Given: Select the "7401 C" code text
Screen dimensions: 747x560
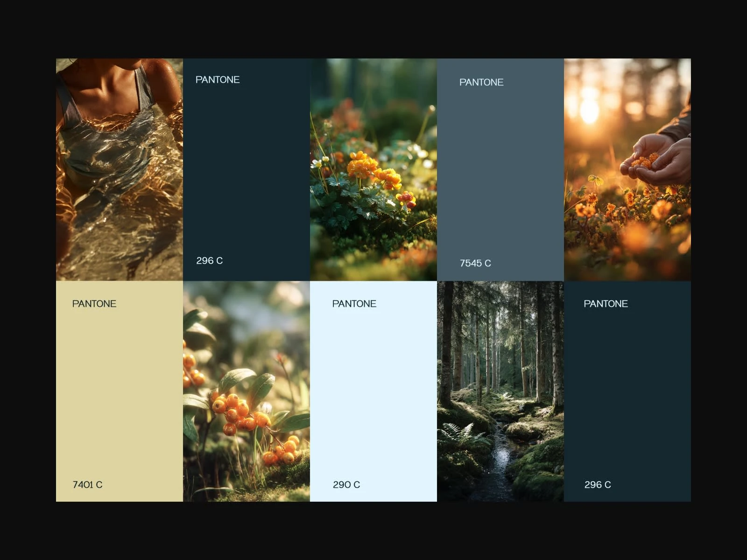Looking at the screenshot, I should coord(87,485).
